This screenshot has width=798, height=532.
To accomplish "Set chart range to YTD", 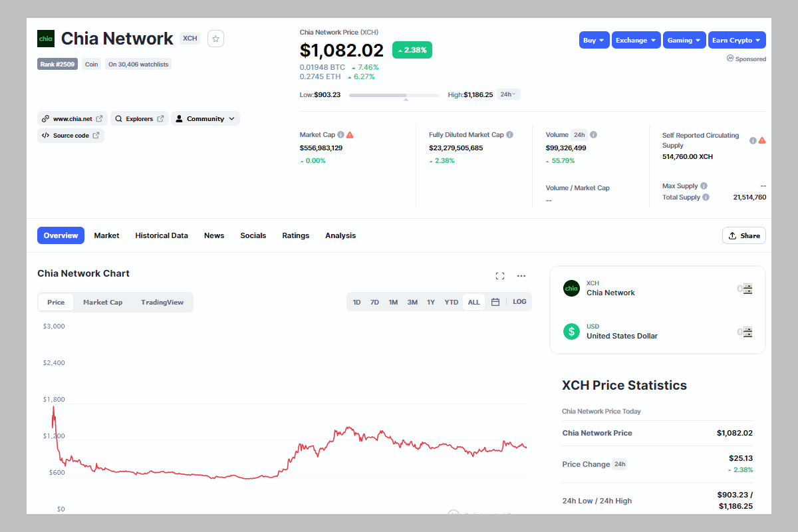I will click(452, 302).
